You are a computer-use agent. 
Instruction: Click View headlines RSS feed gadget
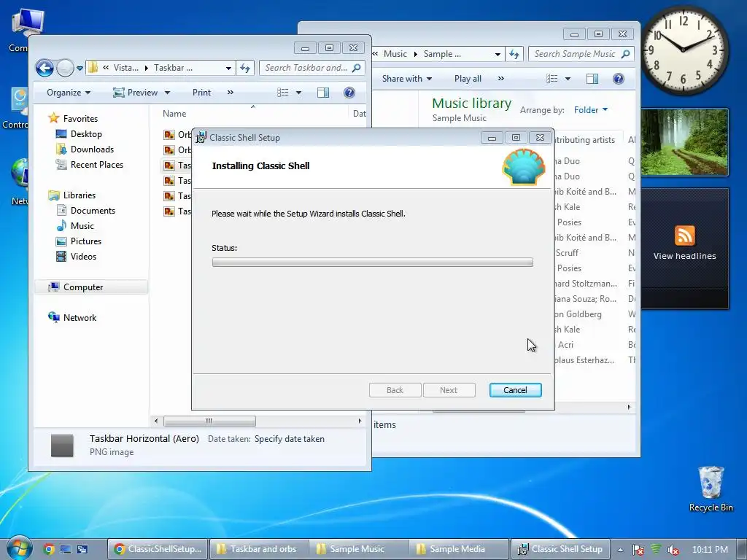[x=684, y=249]
